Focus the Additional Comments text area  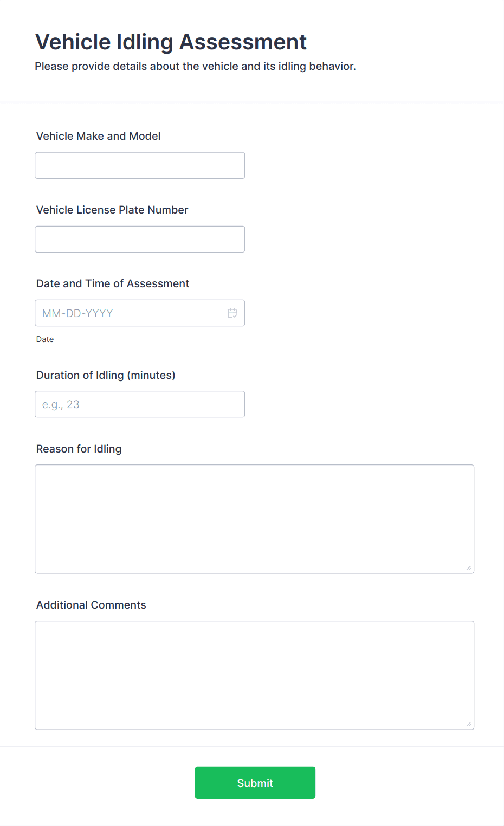click(254, 675)
